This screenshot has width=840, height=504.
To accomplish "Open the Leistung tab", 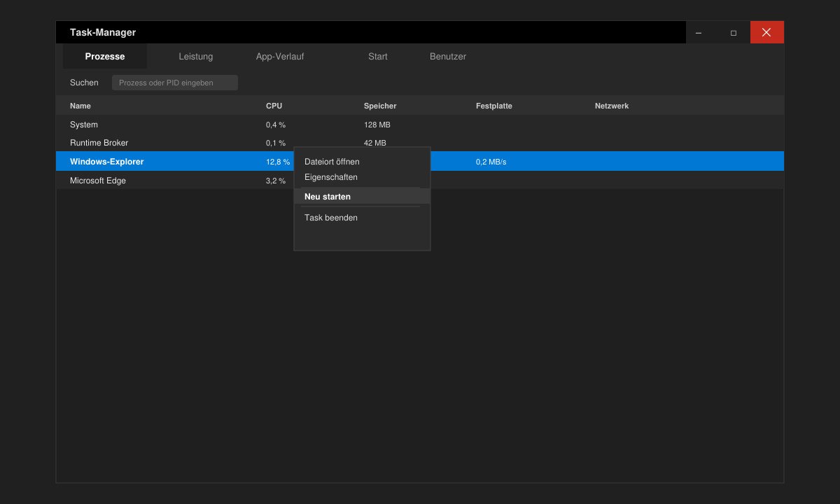I will (x=196, y=56).
